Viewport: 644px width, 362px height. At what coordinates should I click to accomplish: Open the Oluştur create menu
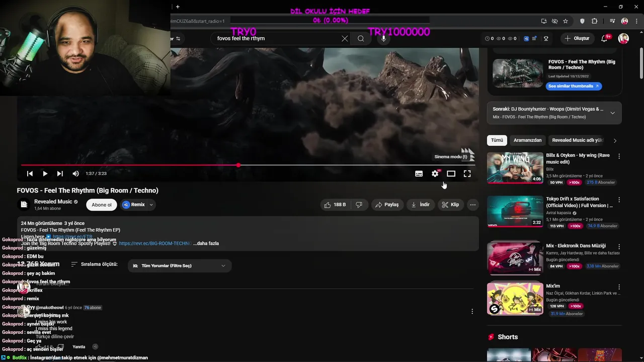pos(577,38)
